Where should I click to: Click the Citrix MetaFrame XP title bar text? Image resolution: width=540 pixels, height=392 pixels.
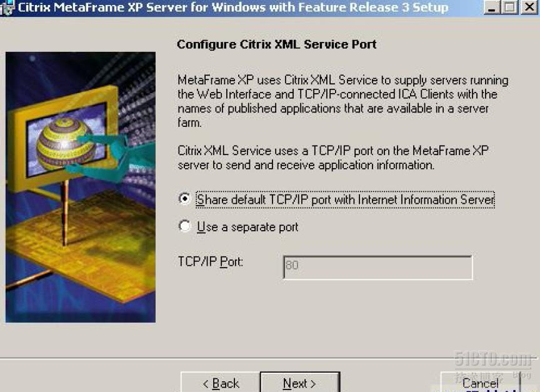coord(232,8)
